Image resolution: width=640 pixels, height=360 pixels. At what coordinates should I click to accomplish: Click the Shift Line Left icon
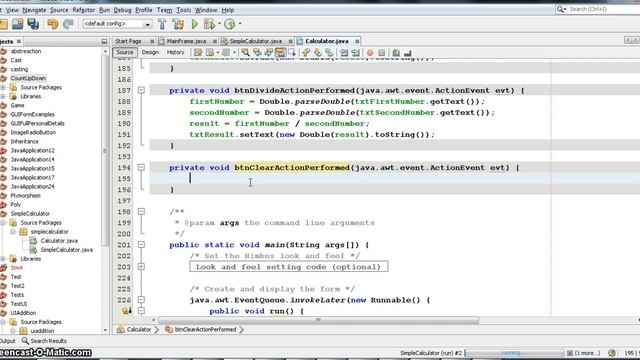click(344, 53)
